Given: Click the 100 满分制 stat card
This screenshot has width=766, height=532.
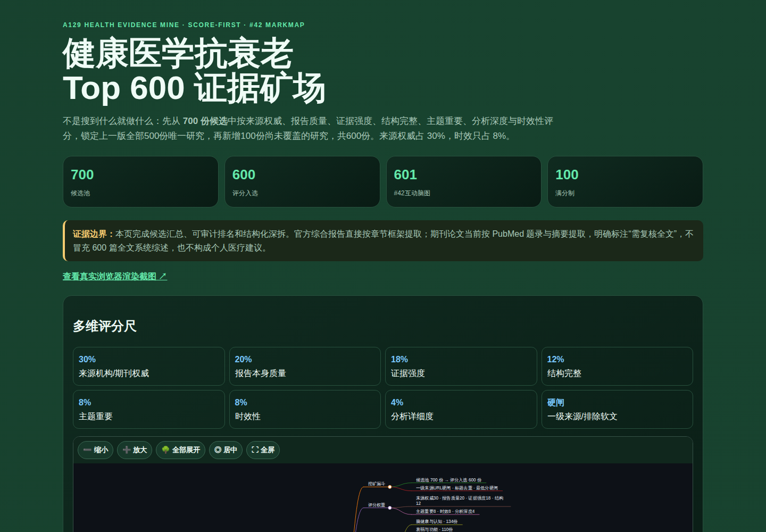Looking at the screenshot, I should [x=625, y=181].
